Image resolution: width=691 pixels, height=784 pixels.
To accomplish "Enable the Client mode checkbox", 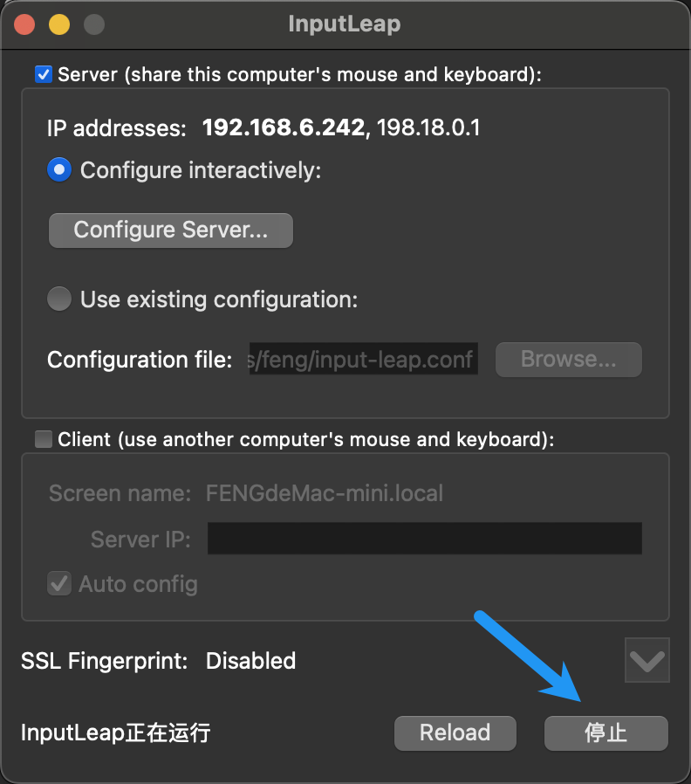I will (44, 439).
